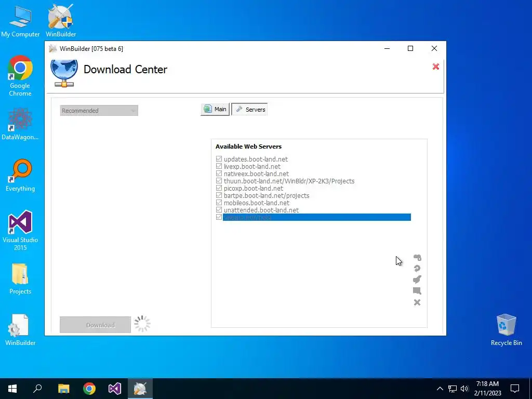Open the Projects folder on desktop

[x=20, y=278]
